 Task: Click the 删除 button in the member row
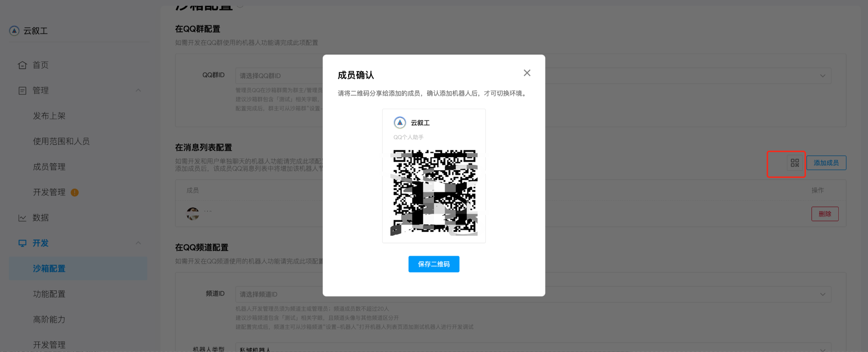point(825,214)
